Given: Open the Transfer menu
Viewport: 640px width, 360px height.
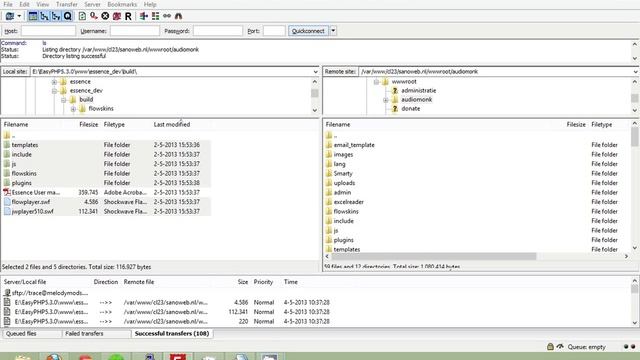Looking at the screenshot, I should pos(67,4).
